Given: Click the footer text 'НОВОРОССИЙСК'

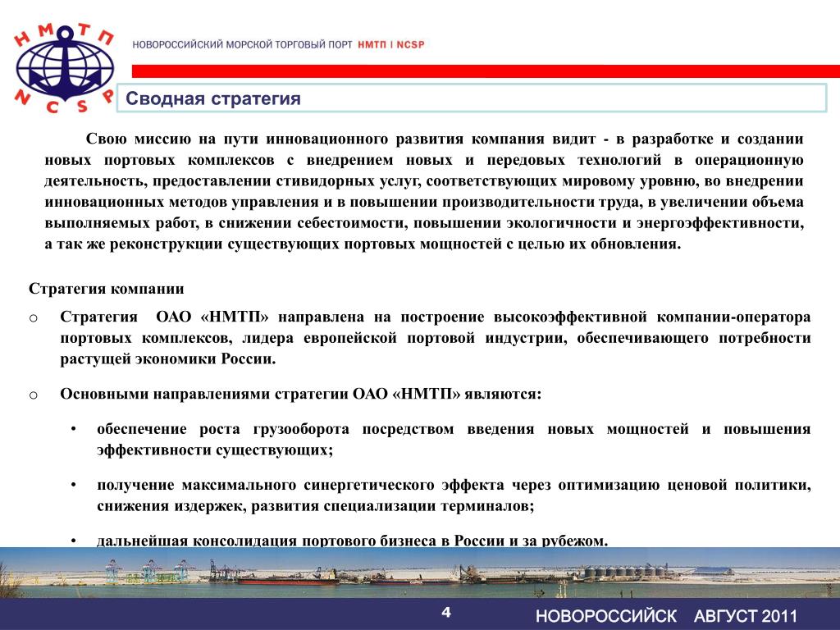Looking at the screenshot, I should pos(606,615).
